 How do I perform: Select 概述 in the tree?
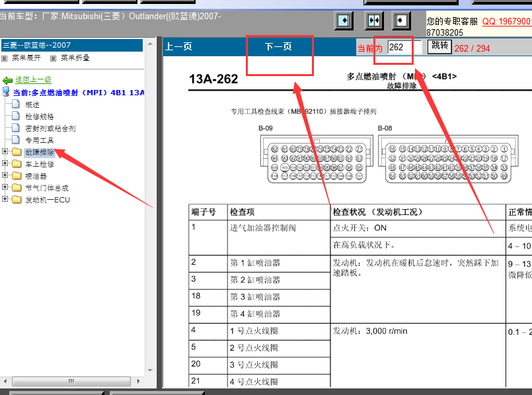tap(32, 105)
